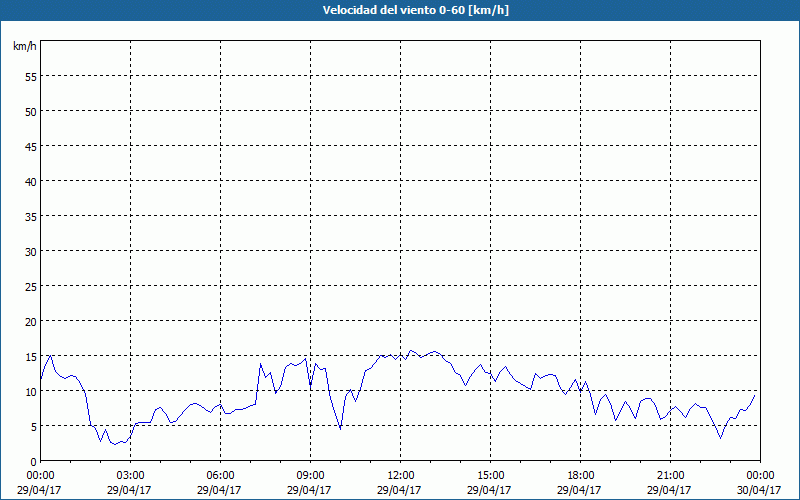Click the 06:00 time label
Image resolution: width=800 pixels, height=500 pixels.
click(220, 476)
